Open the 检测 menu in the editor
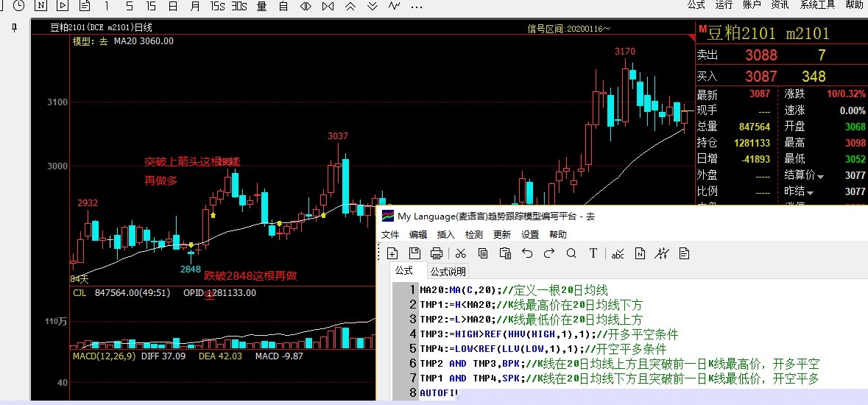 point(474,234)
